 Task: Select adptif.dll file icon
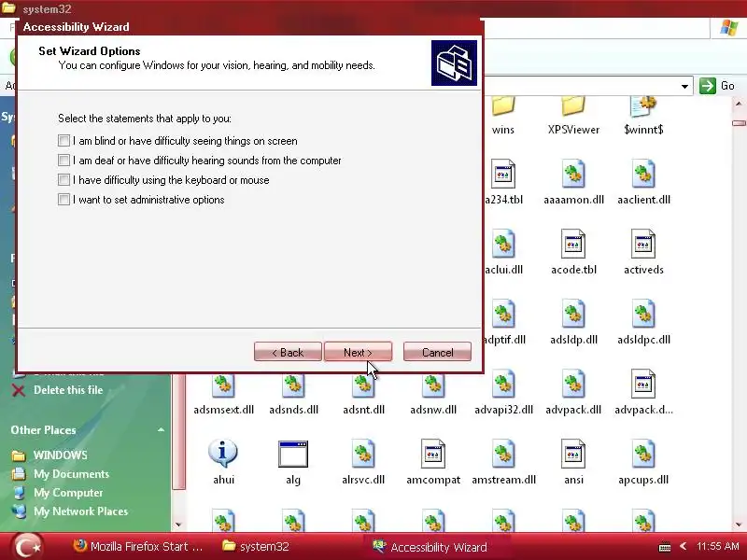tap(503, 314)
